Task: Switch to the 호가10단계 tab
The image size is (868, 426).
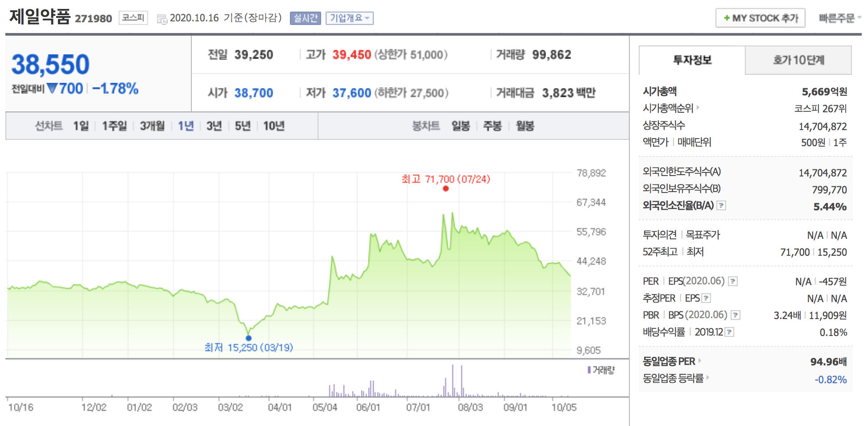Action: tap(798, 60)
